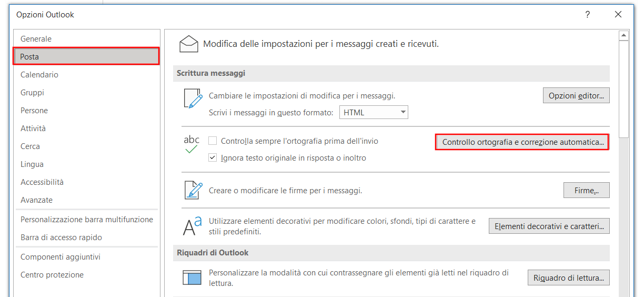Click Controllo ortografia e correzione automatica
This screenshot has height=297, width=644.
click(522, 142)
